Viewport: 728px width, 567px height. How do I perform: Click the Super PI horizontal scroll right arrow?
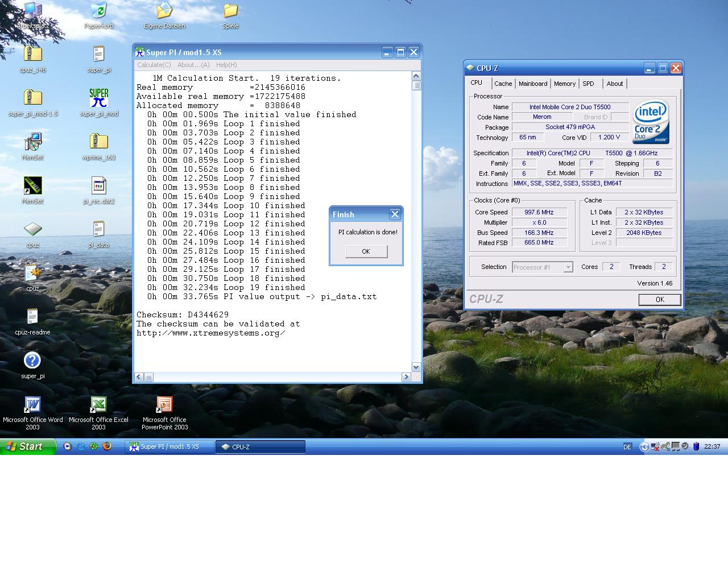pyautogui.click(x=406, y=377)
